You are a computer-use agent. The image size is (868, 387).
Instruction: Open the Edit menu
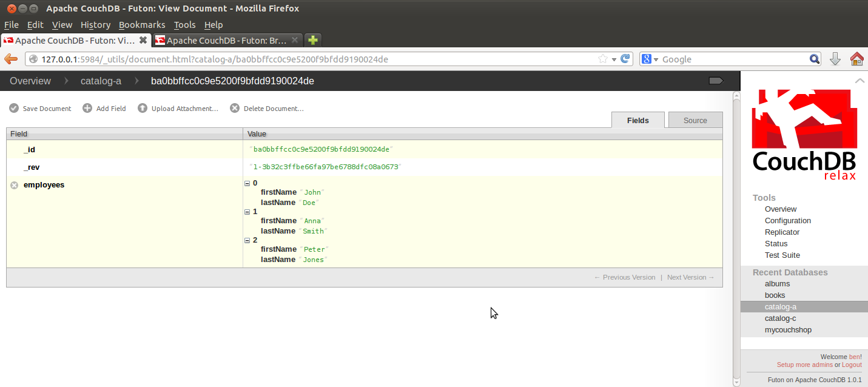coord(35,25)
